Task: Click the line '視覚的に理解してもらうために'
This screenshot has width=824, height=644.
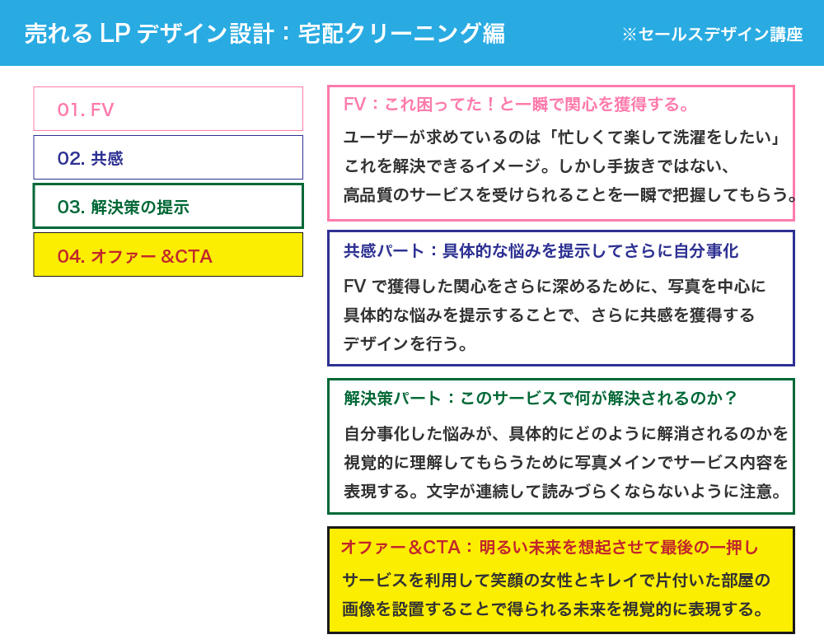Action: click(566, 462)
